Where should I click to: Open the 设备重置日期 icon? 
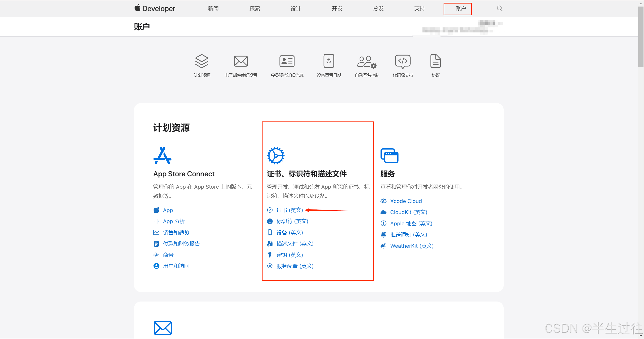pyautogui.click(x=329, y=61)
